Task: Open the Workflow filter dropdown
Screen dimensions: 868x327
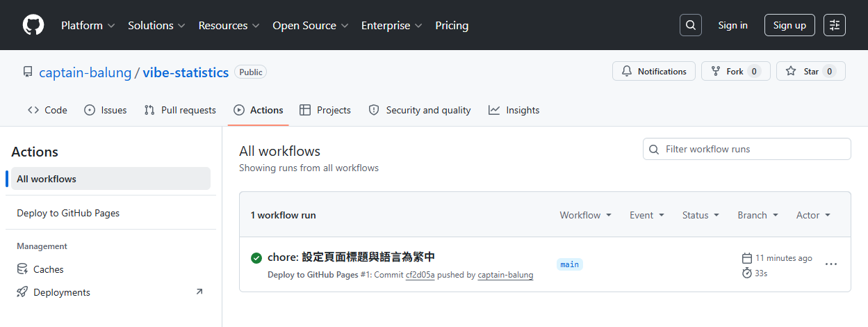Action: point(586,215)
